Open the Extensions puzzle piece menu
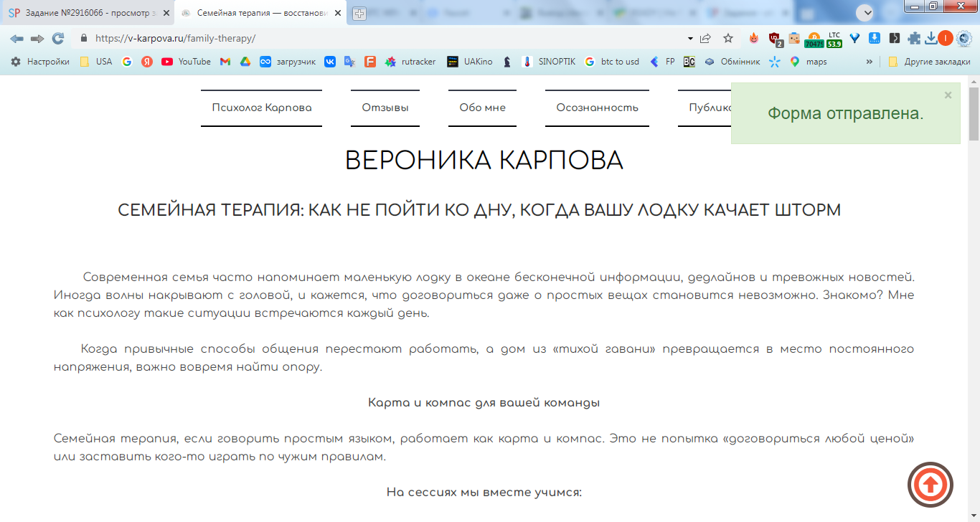 (x=914, y=38)
